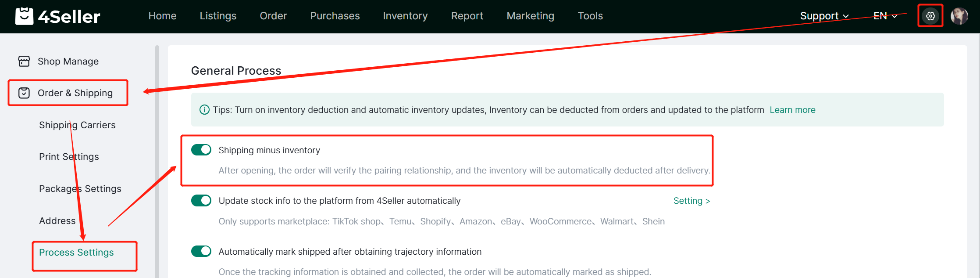
Task: Click the info icon beside Tips
Action: click(204, 110)
